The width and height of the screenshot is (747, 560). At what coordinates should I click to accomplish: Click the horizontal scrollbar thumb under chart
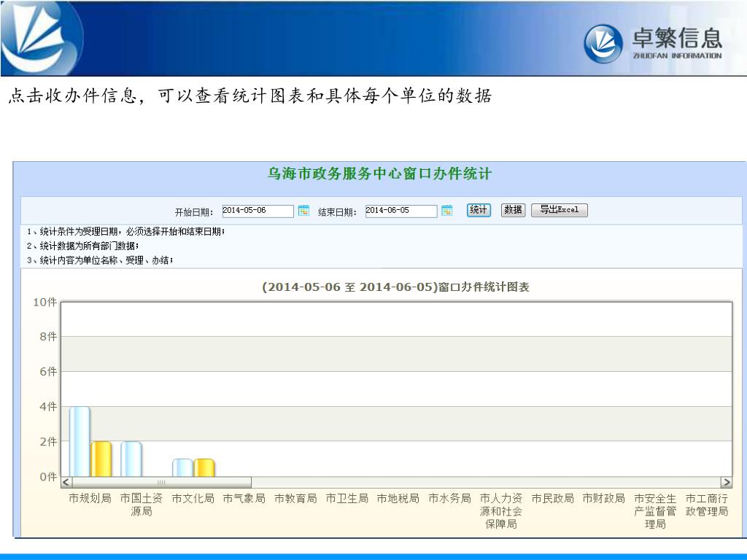161,483
